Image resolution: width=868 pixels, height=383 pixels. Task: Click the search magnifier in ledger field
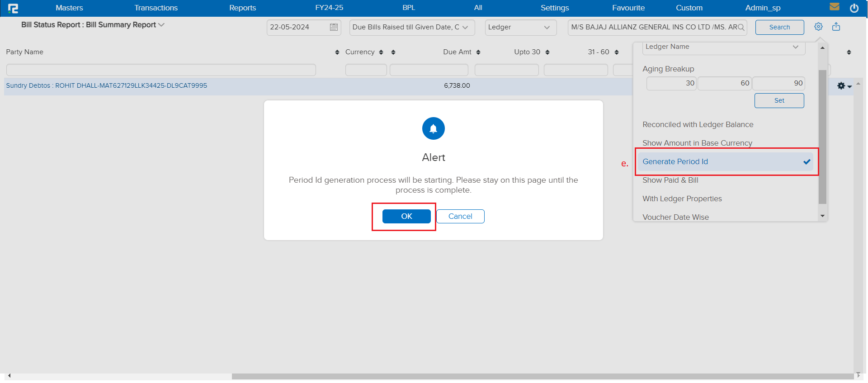click(741, 28)
